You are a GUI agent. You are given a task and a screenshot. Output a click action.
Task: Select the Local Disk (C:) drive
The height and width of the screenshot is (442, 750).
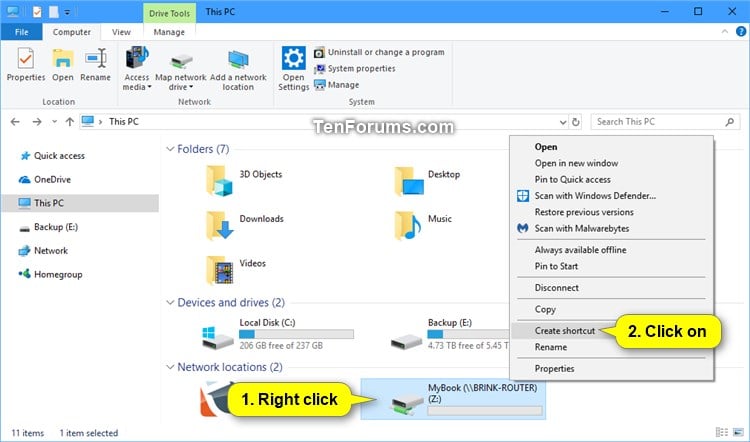pyautogui.click(x=277, y=335)
